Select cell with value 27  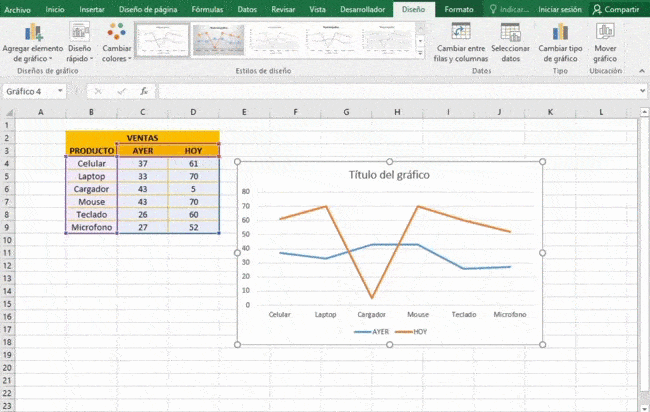pos(143,227)
